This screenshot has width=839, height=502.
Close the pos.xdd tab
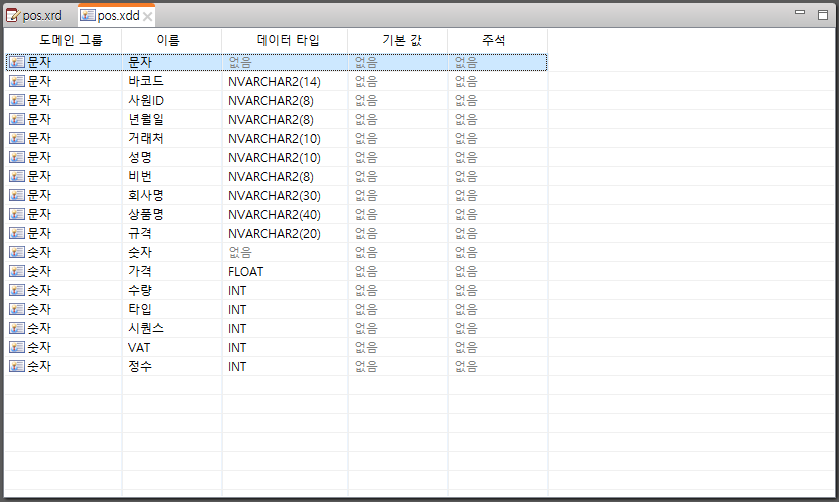148,17
